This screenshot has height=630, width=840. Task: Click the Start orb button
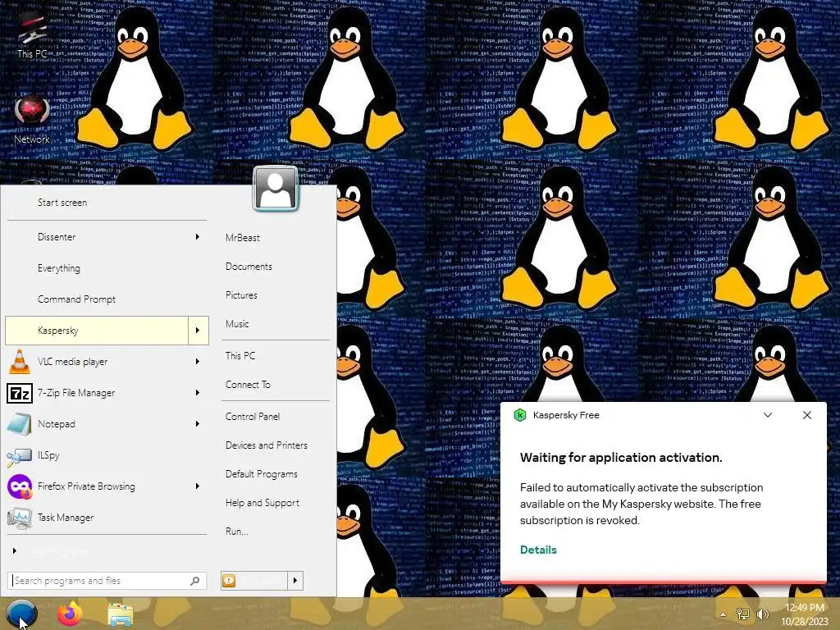pyautogui.click(x=21, y=614)
